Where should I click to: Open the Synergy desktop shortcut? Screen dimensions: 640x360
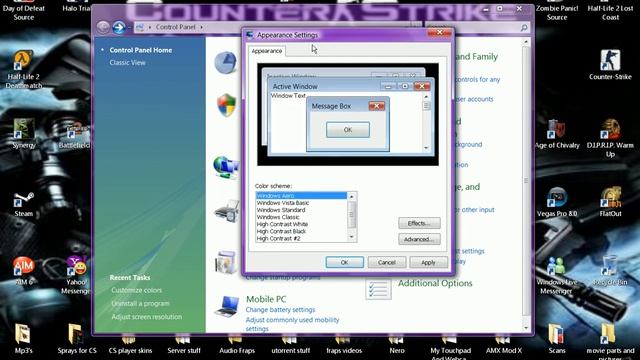tap(24, 129)
